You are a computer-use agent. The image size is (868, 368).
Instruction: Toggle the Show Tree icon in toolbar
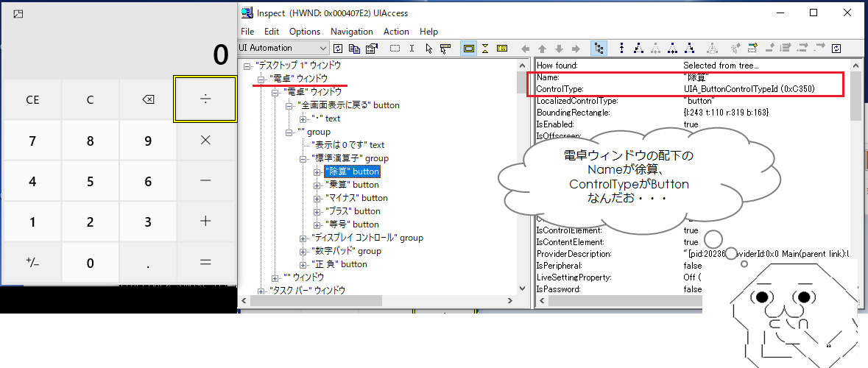[599, 49]
